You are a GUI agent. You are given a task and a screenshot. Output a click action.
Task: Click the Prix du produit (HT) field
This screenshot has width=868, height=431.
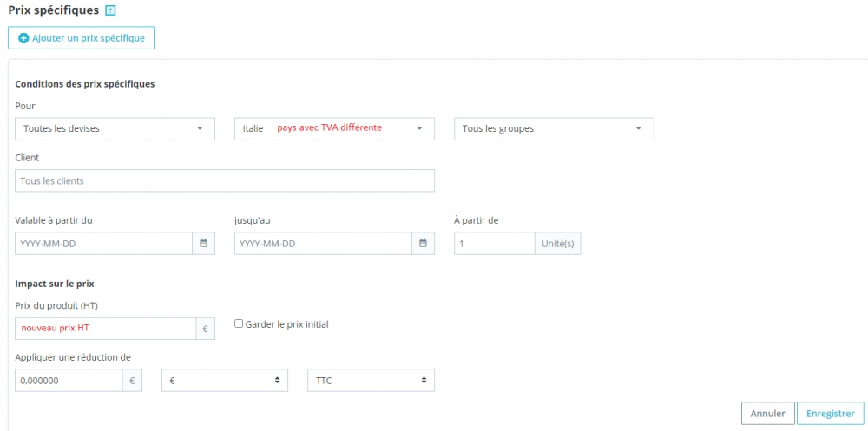coord(106,329)
